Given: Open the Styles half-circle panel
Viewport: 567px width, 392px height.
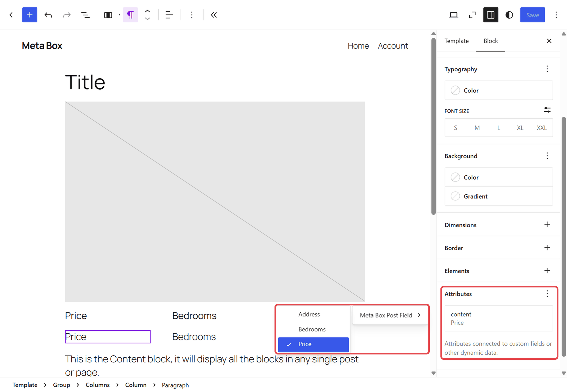Looking at the screenshot, I should pos(509,15).
